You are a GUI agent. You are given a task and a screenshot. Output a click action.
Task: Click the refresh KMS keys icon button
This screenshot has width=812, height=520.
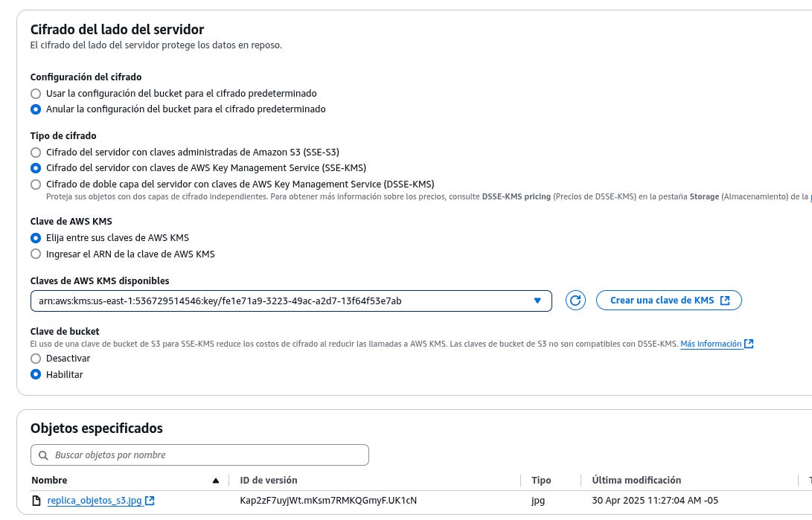pos(575,301)
